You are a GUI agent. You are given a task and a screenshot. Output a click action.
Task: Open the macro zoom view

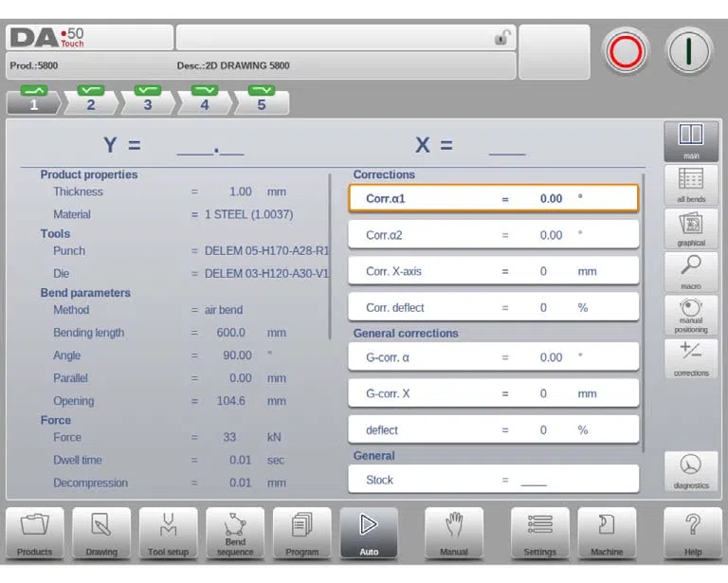(x=691, y=272)
